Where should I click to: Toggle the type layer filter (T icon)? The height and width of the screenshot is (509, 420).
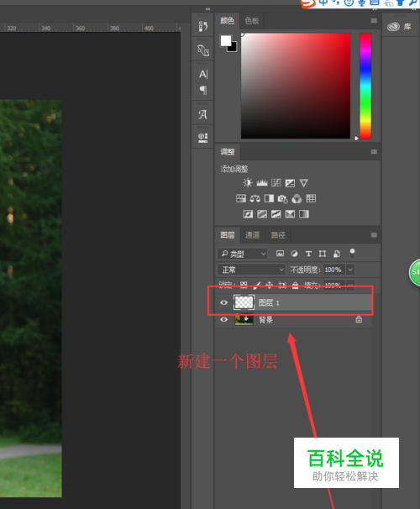tap(308, 254)
